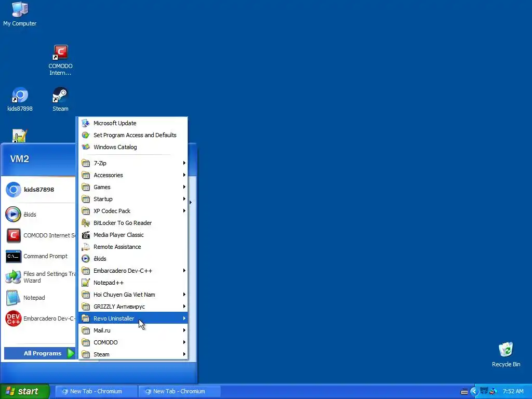532x399 pixels.
Task: Click the Steam folder icon in programs list
Action: click(x=86, y=354)
